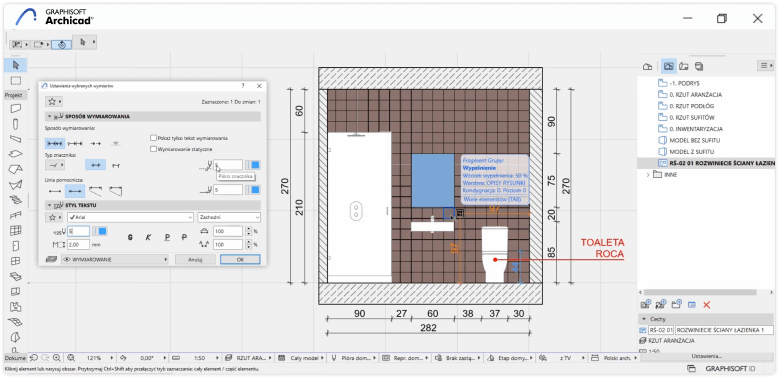Click the Ustawienia... button in Navigator
779x378 pixels.
tap(706, 356)
